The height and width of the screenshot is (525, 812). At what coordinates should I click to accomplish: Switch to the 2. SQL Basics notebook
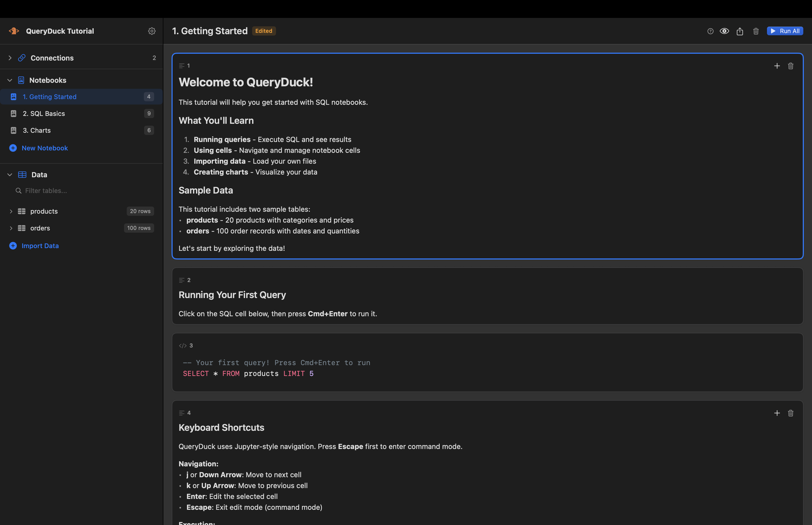tap(44, 113)
